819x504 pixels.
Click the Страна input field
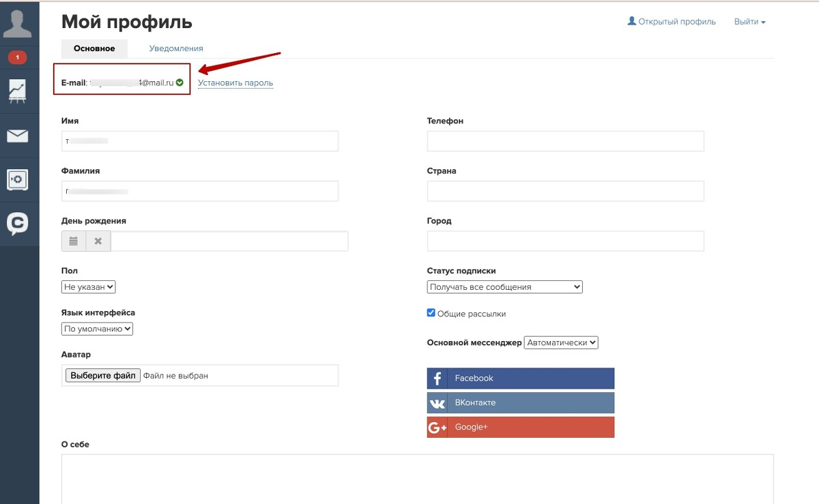click(565, 191)
